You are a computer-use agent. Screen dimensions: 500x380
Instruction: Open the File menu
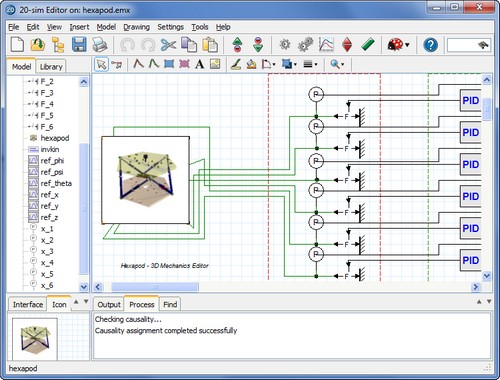point(14,27)
